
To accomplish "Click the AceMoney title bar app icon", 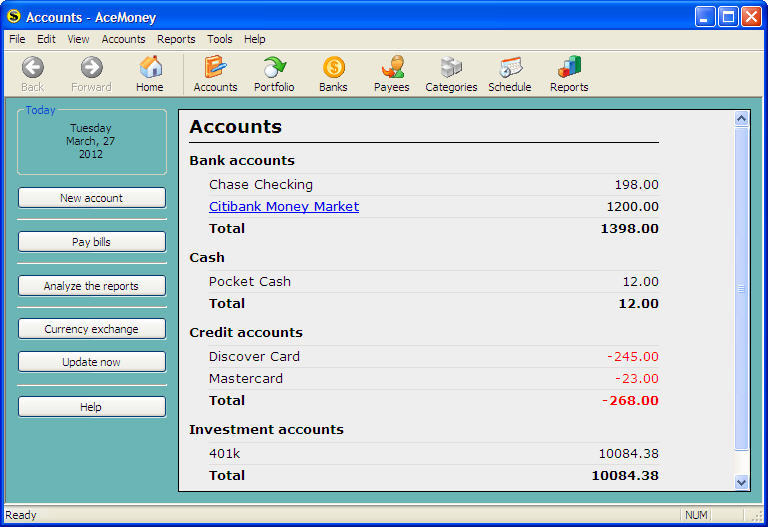I will tap(14, 17).
